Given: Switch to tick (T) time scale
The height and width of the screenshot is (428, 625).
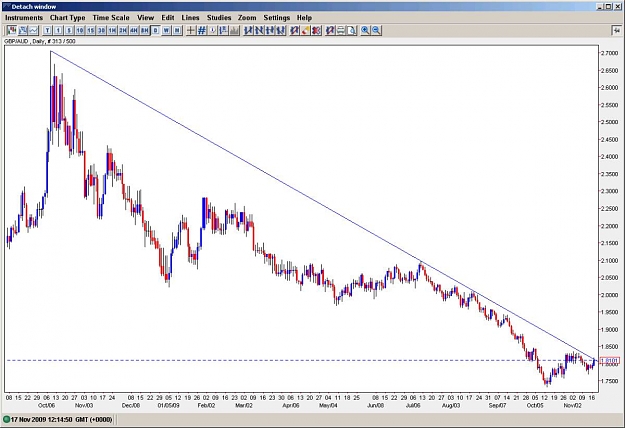Looking at the screenshot, I should [x=47, y=30].
